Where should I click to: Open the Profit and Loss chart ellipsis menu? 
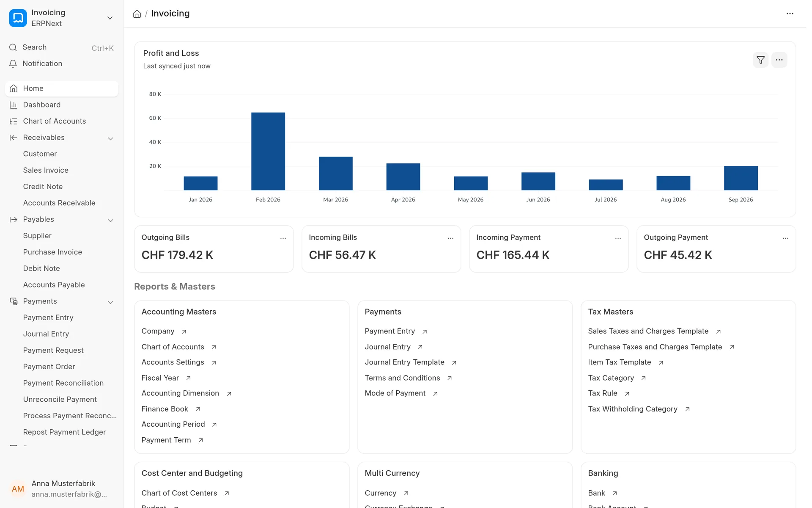coord(779,60)
